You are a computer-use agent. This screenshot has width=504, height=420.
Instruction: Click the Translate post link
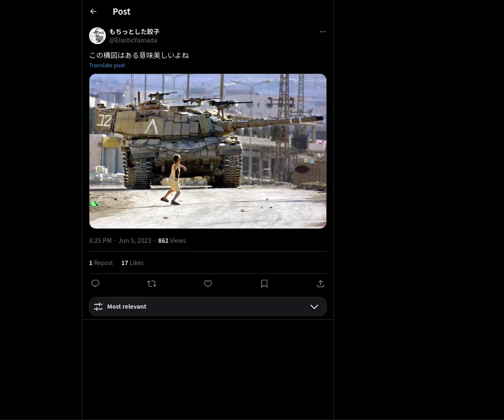(x=107, y=65)
